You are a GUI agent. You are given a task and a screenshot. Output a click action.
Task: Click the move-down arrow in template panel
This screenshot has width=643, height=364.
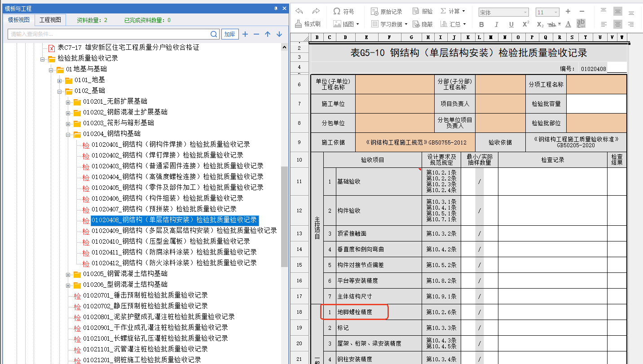point(279,34)
